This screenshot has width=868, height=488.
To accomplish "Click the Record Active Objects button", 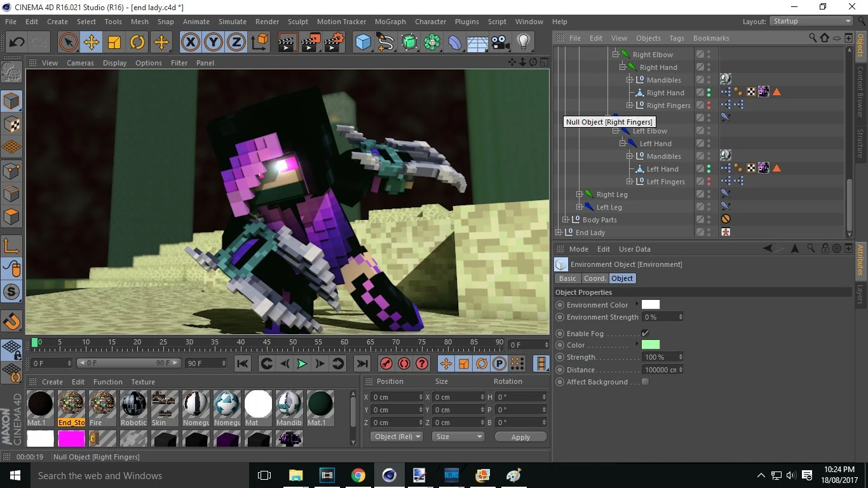I will pyautogui.click(x=386, y=363).
